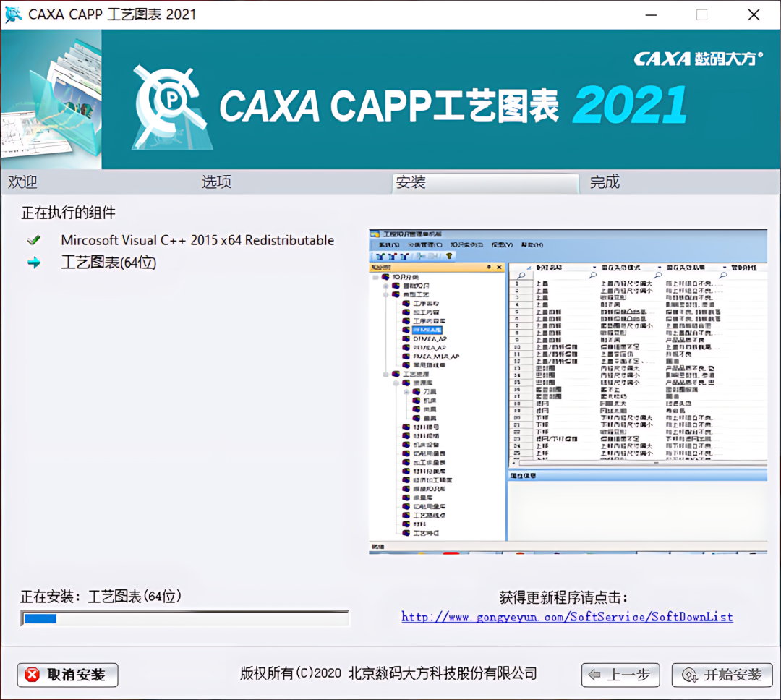Click the '工艺图表(64位)' component entry
The height and width of the screenshot is (700, 781).
click(108, 262)
